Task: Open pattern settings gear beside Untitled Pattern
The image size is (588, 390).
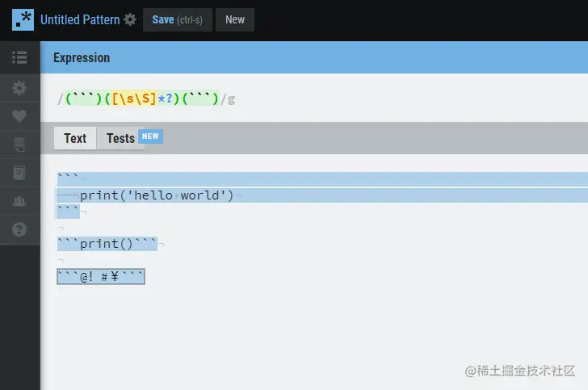Action: click(x=130, y=19)
